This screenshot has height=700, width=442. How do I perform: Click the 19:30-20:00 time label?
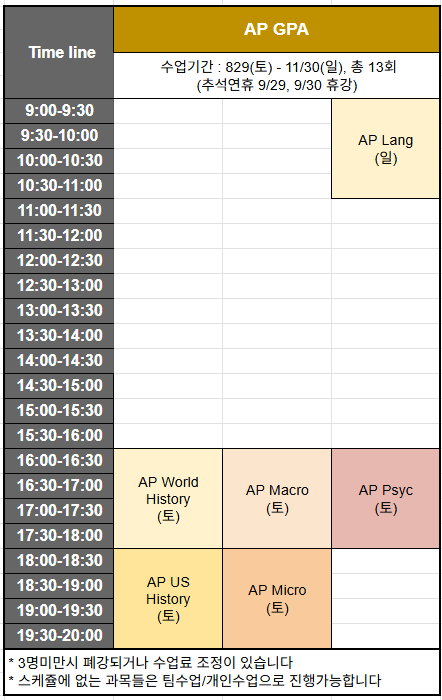coord(59,636)
